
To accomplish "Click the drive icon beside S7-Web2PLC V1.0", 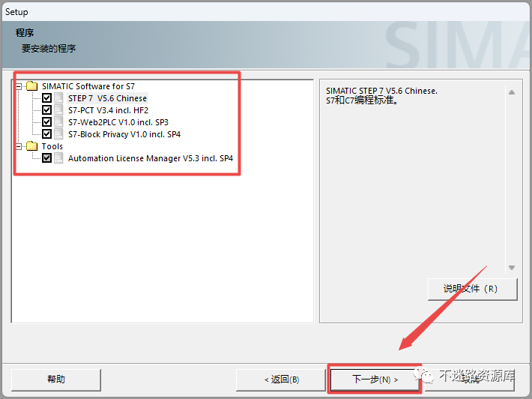I will coord(58,122).
